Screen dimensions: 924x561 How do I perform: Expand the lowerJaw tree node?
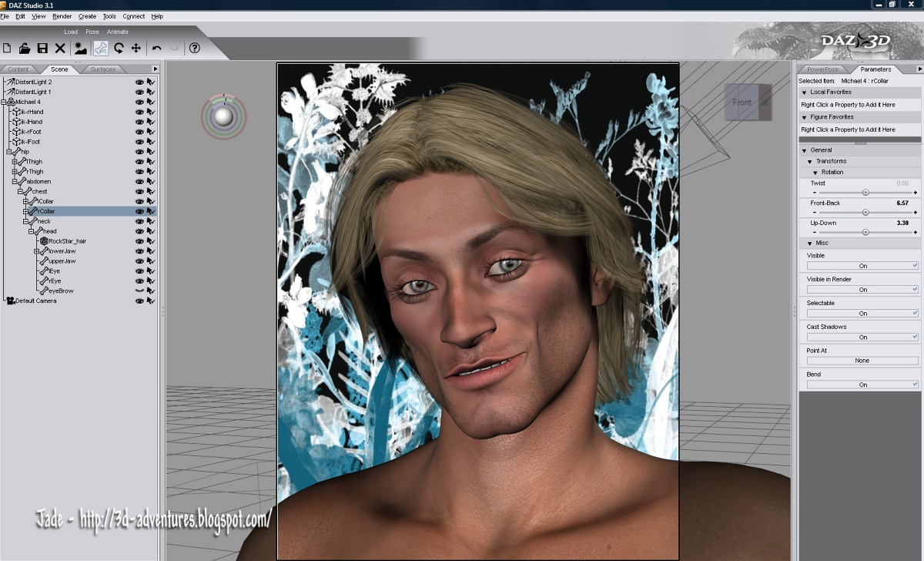pyautogui.click(x=36, y=251)
